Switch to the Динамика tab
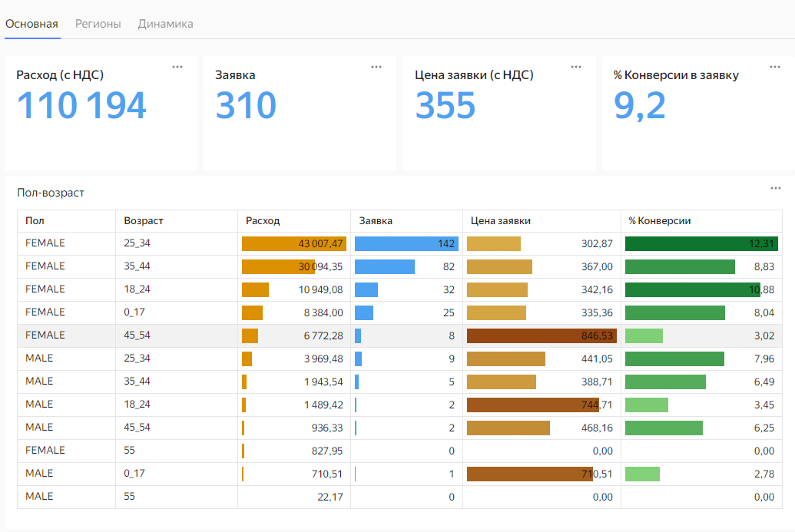Screen dimensions: 795x532 [165, 24]
